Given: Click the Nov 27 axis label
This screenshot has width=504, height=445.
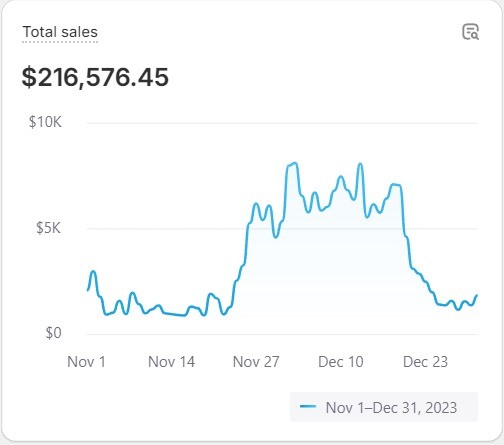Looking at the screenshot, I should (256, 362).
